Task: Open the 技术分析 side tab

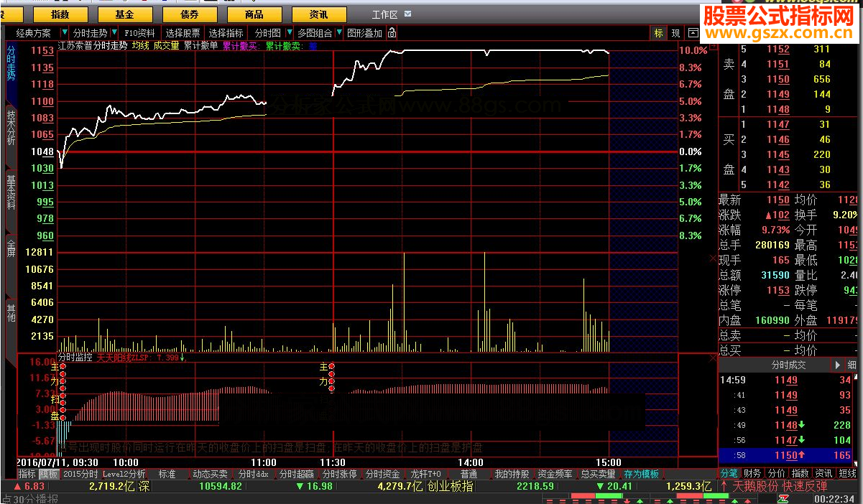Action: (11, 128)
